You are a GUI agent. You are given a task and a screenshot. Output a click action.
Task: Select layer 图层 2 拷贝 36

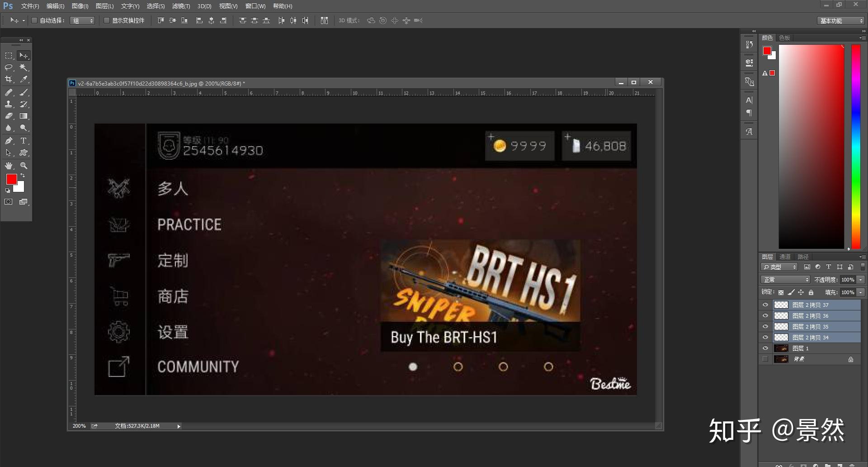pyautogui.click(x=811, y=316)
